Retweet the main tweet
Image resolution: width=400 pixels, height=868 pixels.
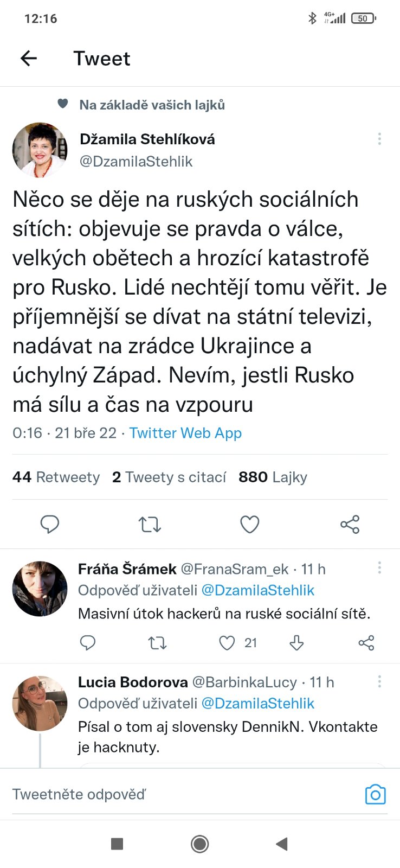pos(150,524)
